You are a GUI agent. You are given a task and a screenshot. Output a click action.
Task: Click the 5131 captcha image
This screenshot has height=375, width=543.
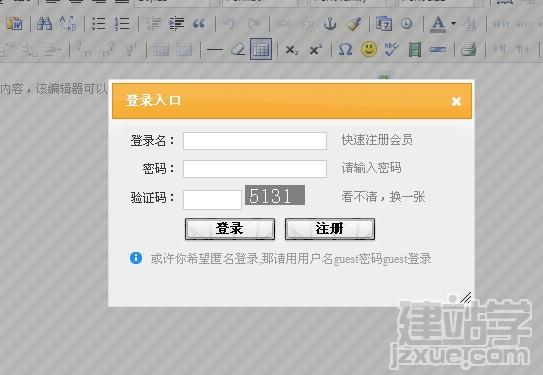(275, 195)
